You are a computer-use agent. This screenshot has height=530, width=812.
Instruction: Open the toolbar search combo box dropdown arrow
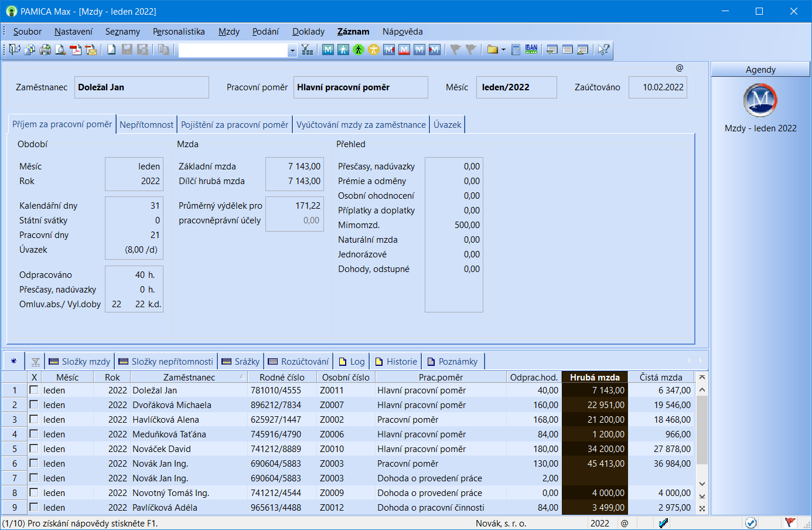292,50
